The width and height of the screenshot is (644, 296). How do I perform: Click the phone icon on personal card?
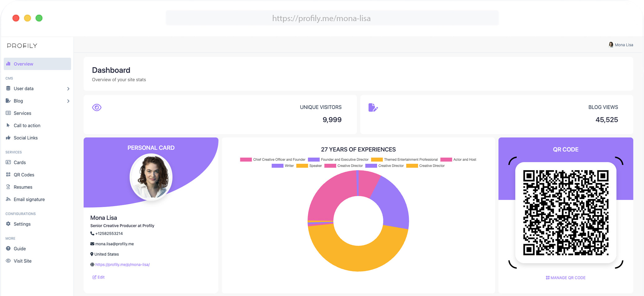92,233
